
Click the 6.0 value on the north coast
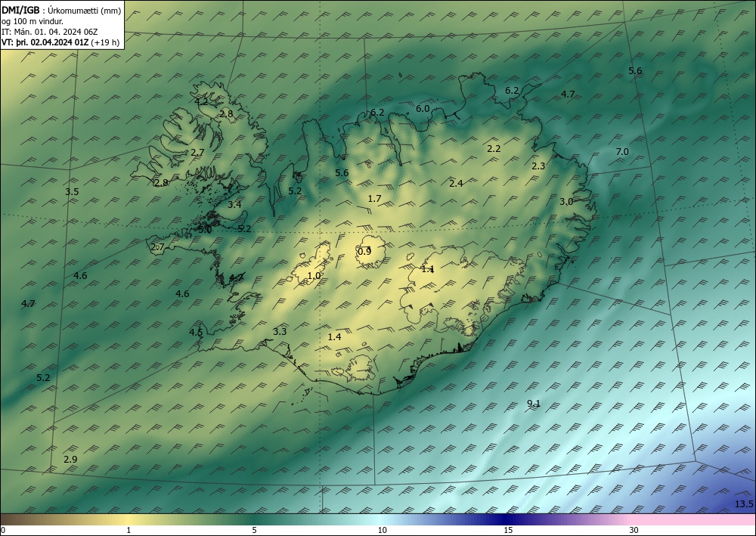coord(423,108)
